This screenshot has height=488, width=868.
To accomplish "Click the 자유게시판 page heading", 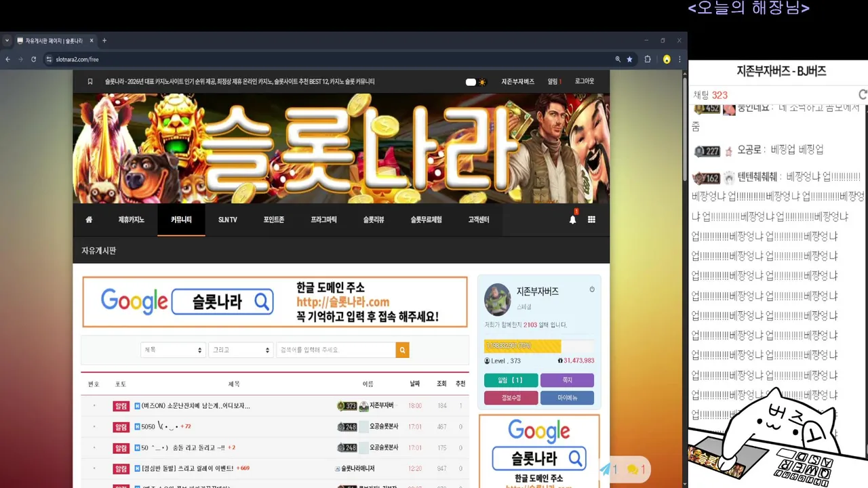I will [99, 251].
